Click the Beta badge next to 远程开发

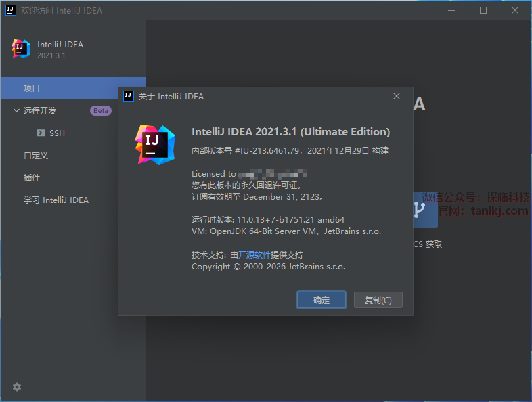coord(101,110)
